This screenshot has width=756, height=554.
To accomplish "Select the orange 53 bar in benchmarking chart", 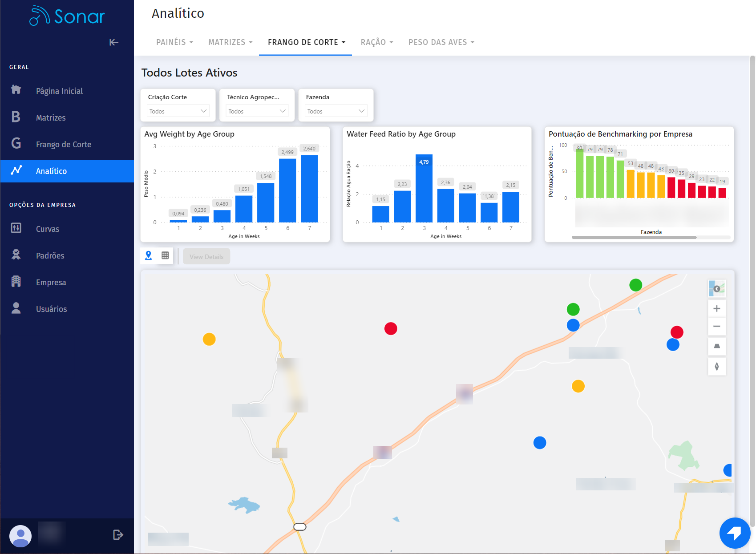I will click(631, 184).
